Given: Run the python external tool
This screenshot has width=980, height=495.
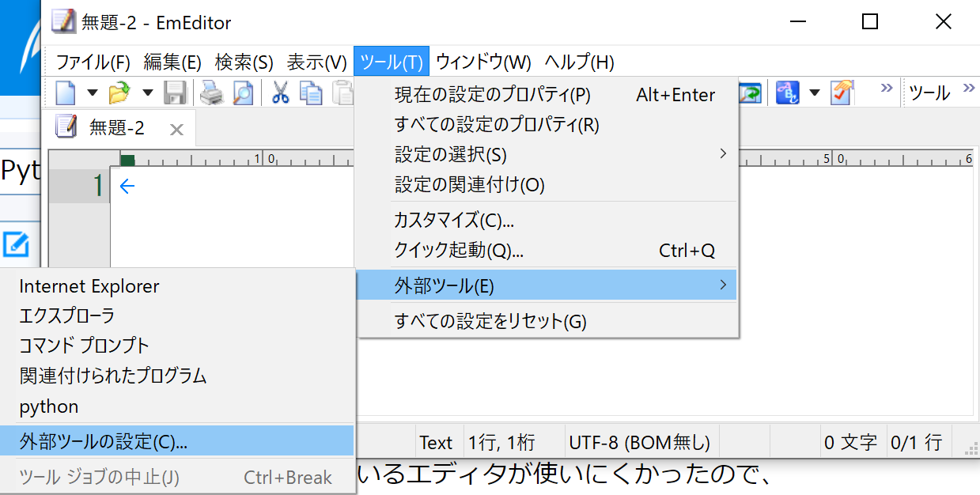Looking at the screenshot, I should [x=177, y=406].
